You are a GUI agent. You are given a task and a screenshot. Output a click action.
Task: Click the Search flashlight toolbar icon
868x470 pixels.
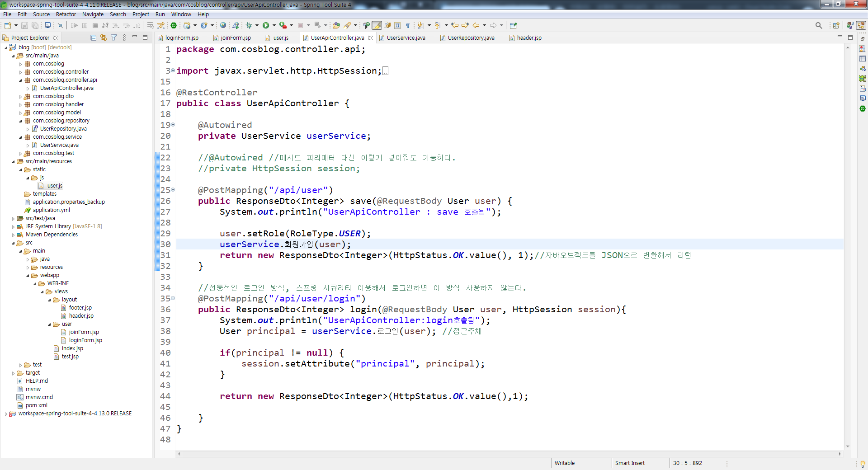(347, 25)
